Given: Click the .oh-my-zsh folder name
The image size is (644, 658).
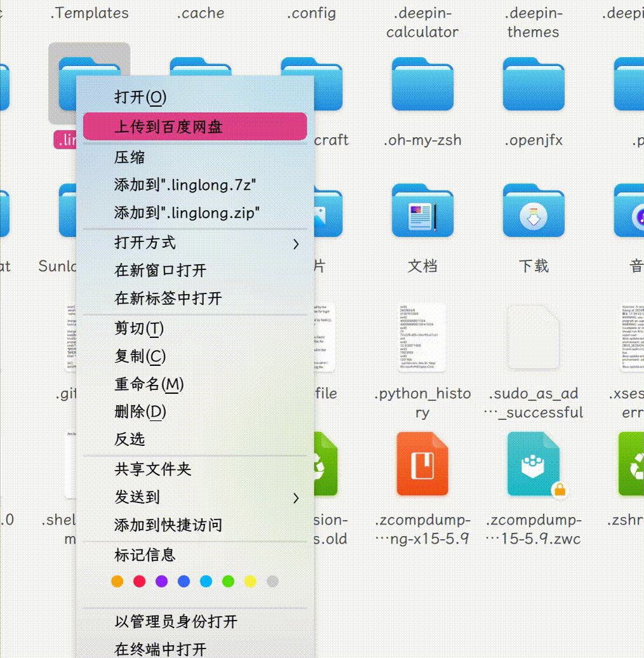Looking at the screenshot, I should (422, 140).
